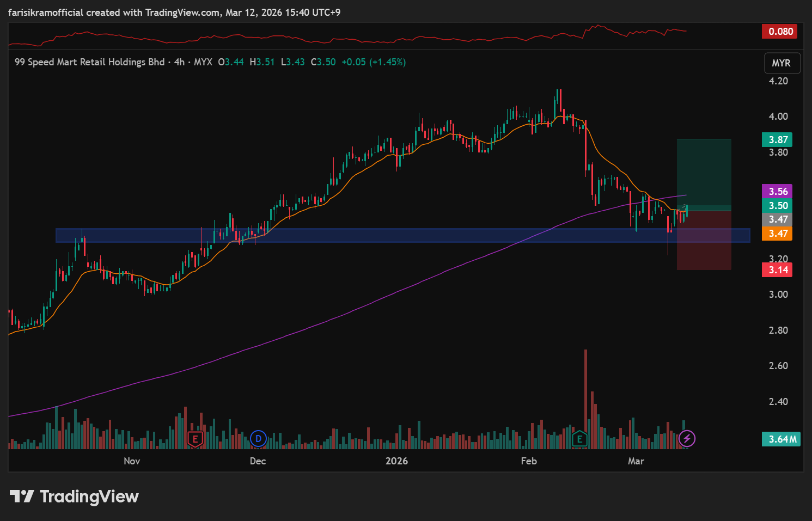Screen dimensions: 812x521
Task: Click the purple 3.56 moving average label
Action: (x=778, y=192)
